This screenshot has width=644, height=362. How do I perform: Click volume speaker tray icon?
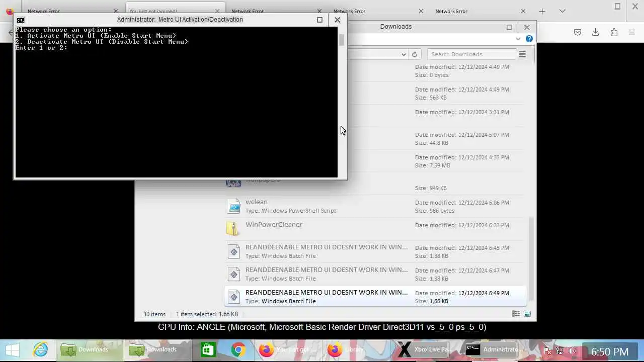click(572, 351)
